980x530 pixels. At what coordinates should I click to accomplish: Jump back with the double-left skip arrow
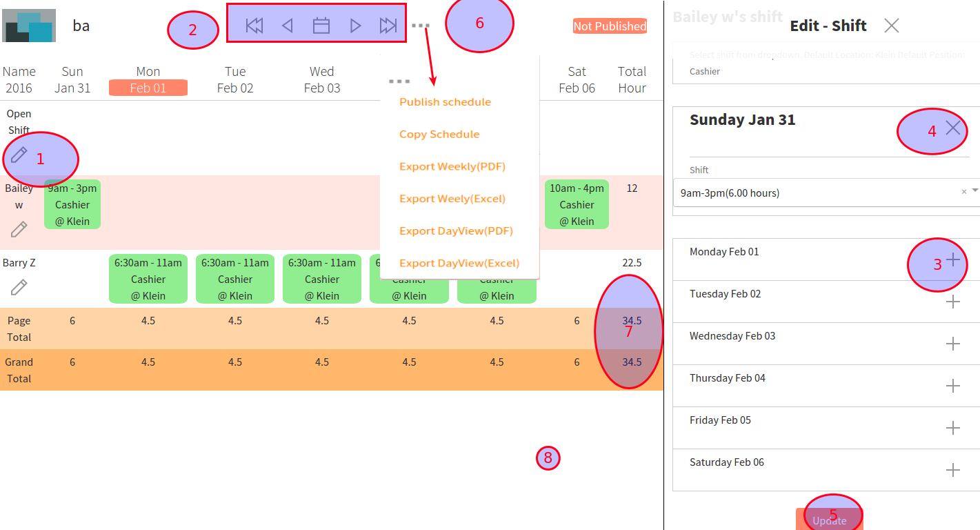tap(254, 26)
